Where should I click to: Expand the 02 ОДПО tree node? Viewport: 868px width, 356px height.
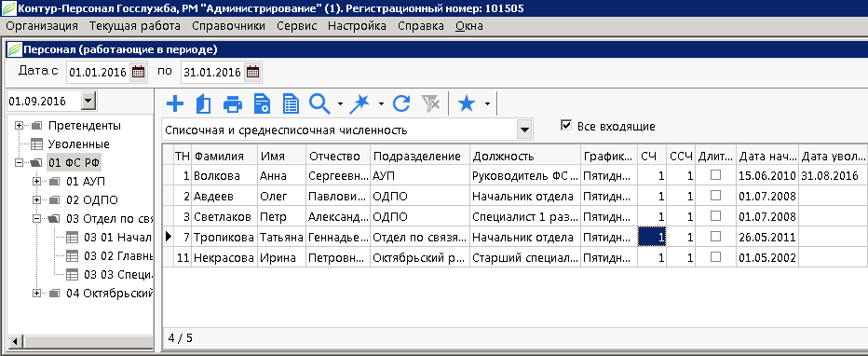(x=37, y=199)
